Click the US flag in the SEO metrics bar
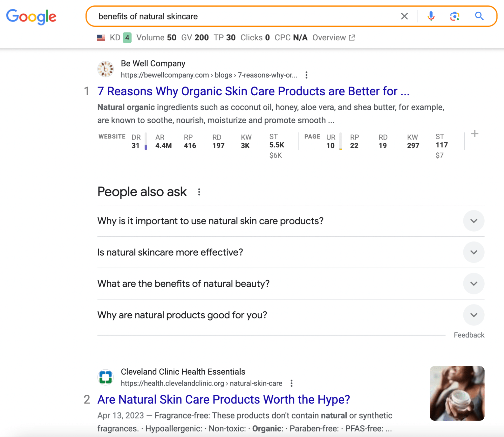 click(x=101, y=37)
